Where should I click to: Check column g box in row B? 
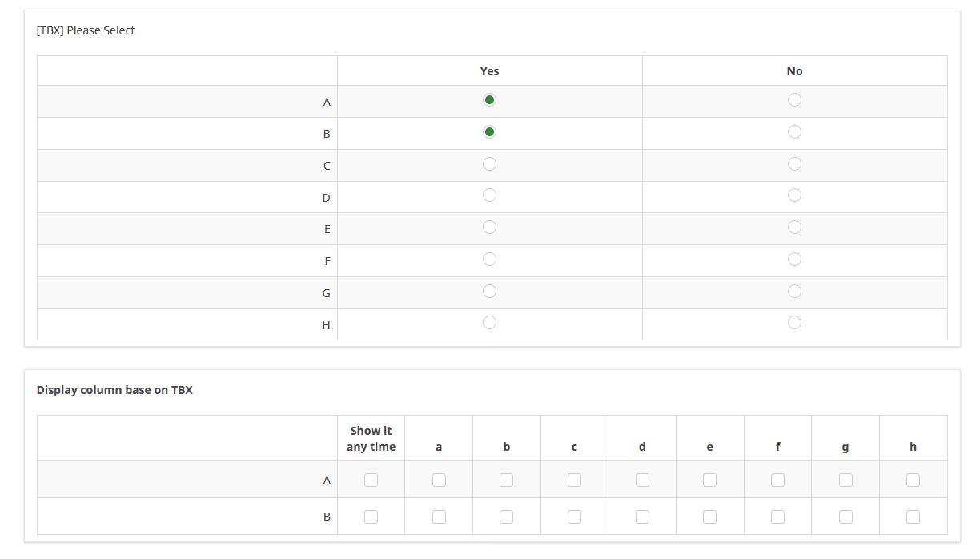(845, 517)
